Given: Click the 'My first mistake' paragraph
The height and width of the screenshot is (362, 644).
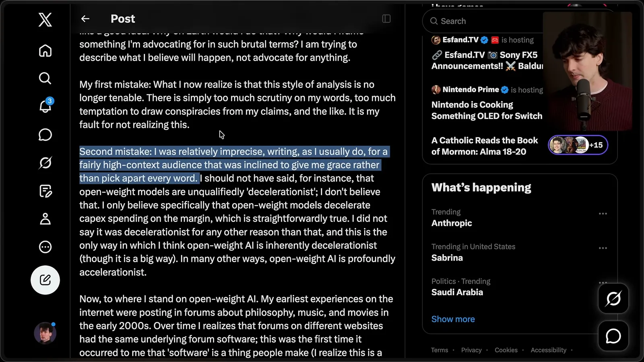Looking at the screenshot, I should click(237, 105).
